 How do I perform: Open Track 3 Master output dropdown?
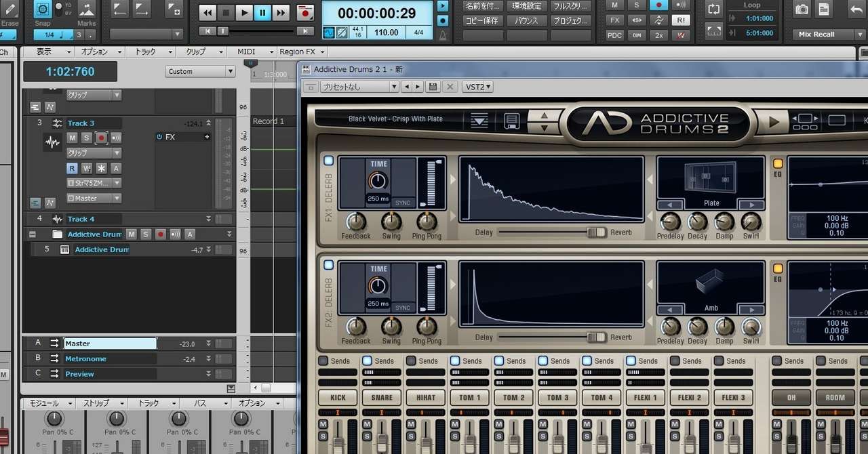[x=94, y=199]
